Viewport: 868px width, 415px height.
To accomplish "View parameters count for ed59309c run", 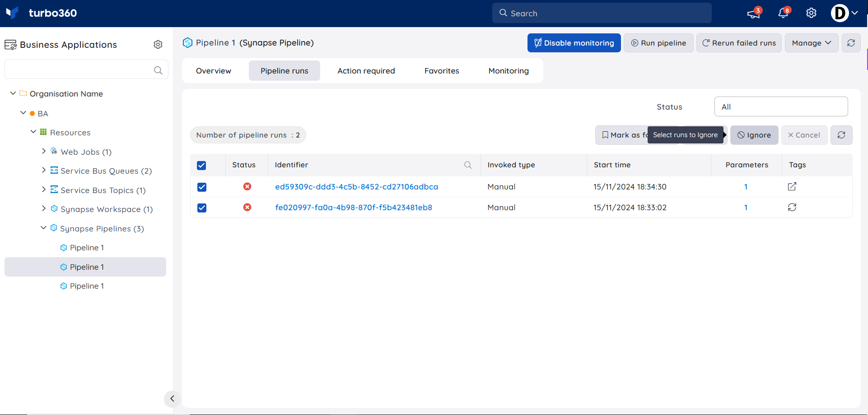I will [x=746, y=187].
